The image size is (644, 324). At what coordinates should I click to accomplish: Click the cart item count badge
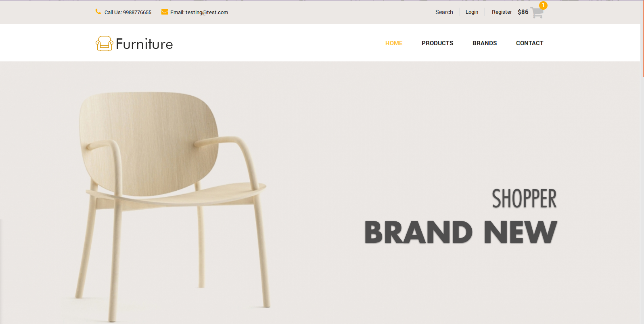(x=543, y=5)
